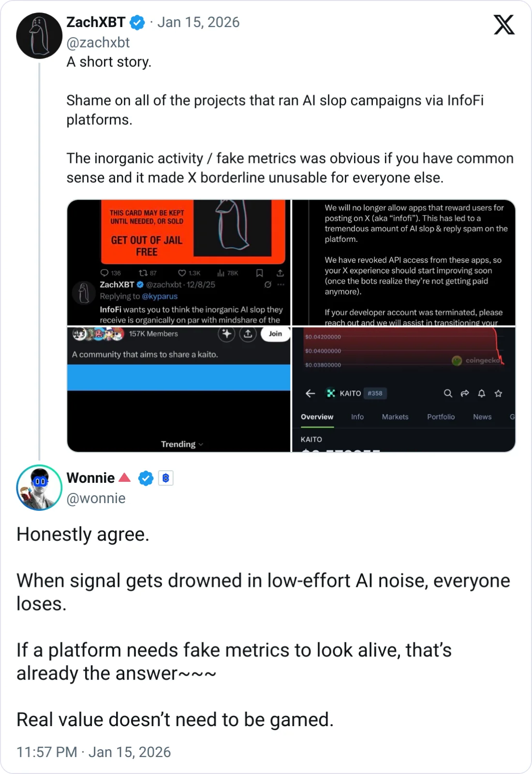Click the back arrow next to KAITO

[310, 393]
